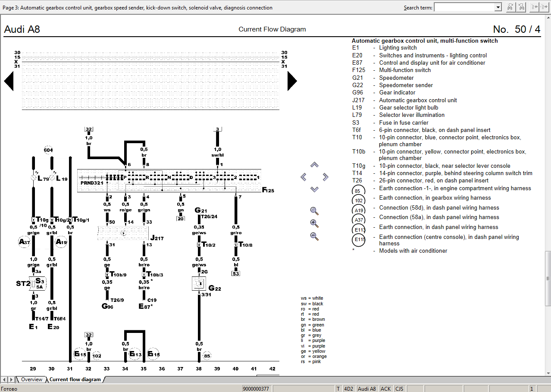Click status bar text 'Готово'
Image resolution: width=551 pixels, height=392 pixels.
pyautogui.click(x=9, y=389)
